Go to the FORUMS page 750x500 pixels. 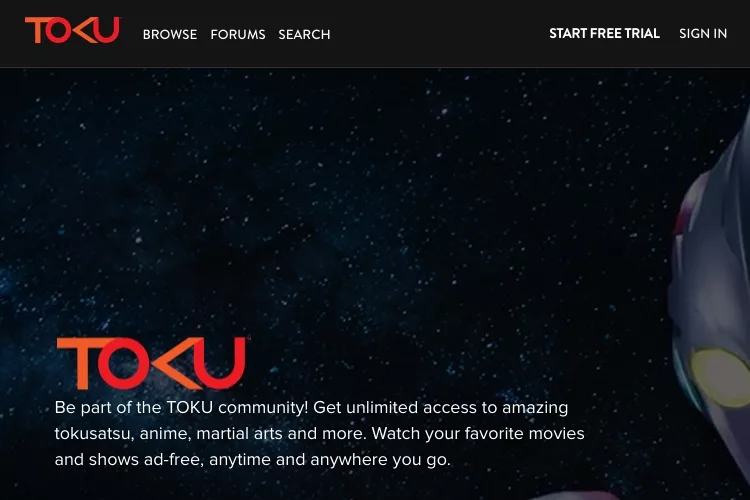[238, 34]
